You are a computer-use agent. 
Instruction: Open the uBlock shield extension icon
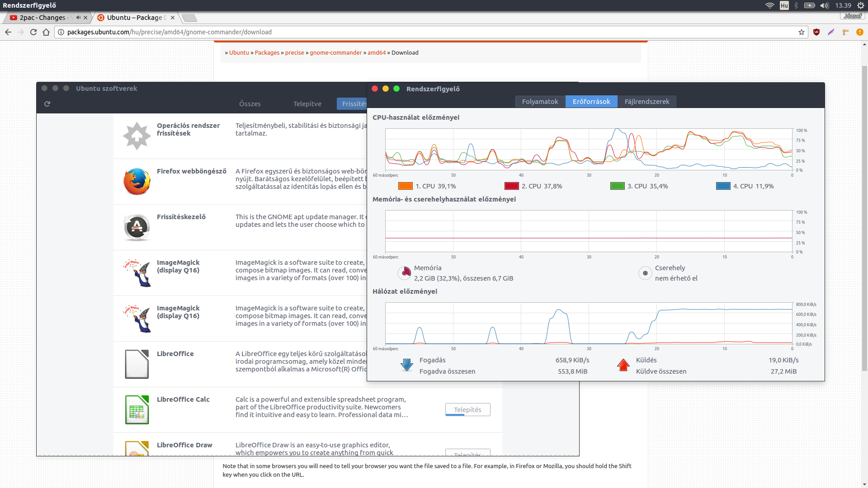[816, 32]
